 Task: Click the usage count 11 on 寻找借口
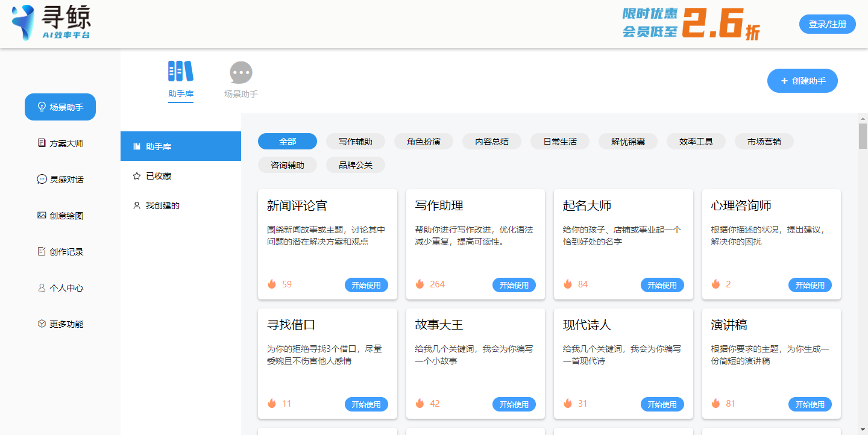coord(287,404)
